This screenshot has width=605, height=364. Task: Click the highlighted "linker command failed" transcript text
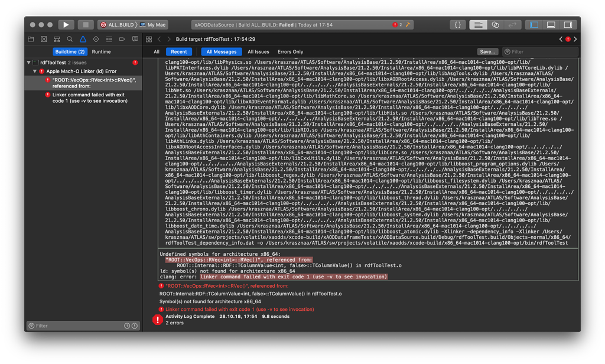[x=294, y=277]
